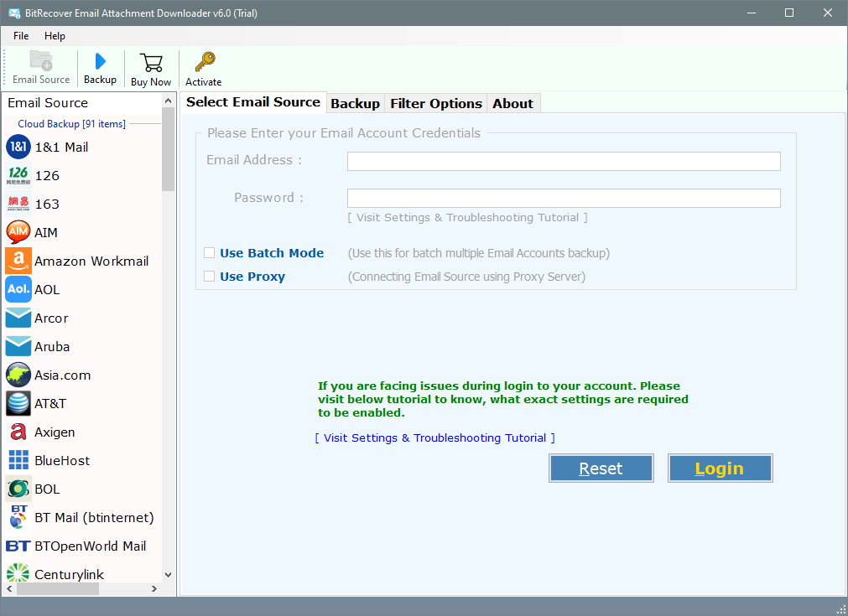
Task: Minimize the BitRecover window
Action: click(x=752, y=13)
